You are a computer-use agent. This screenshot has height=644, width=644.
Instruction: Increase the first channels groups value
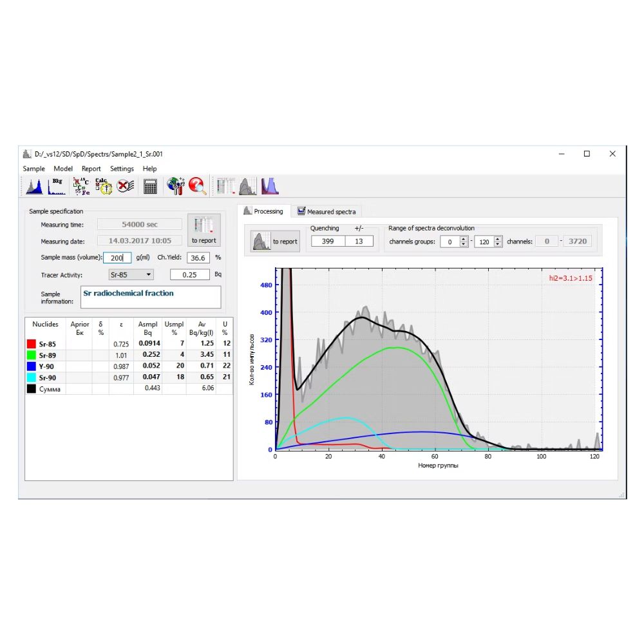pos(463,238)
